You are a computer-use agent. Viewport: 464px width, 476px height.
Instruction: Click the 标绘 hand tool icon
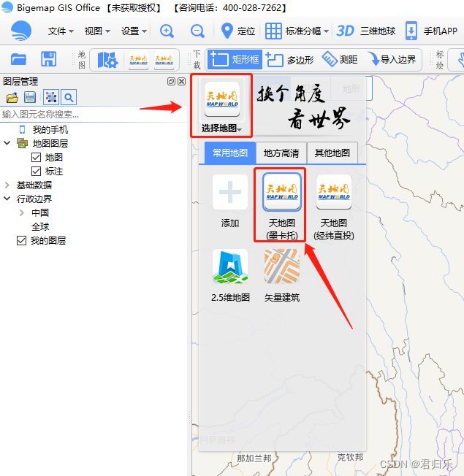pyautogui.click(x=460, y=60)
